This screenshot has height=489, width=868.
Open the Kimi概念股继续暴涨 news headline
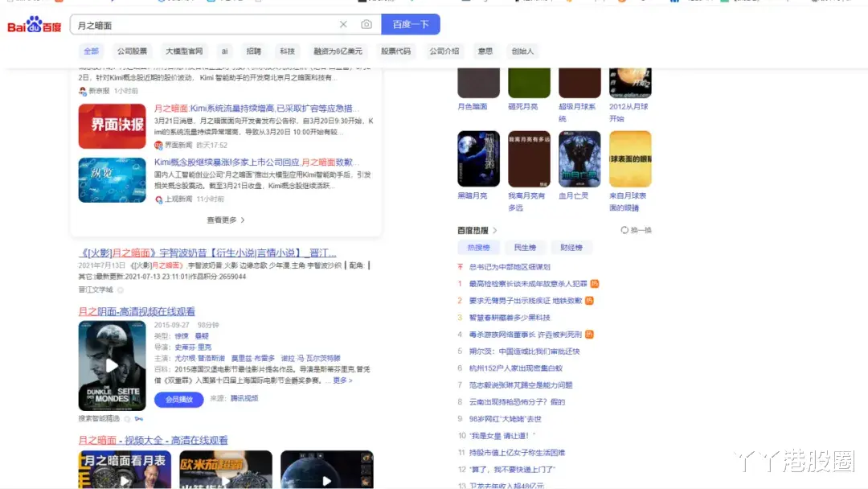click(x=257, y=162)
